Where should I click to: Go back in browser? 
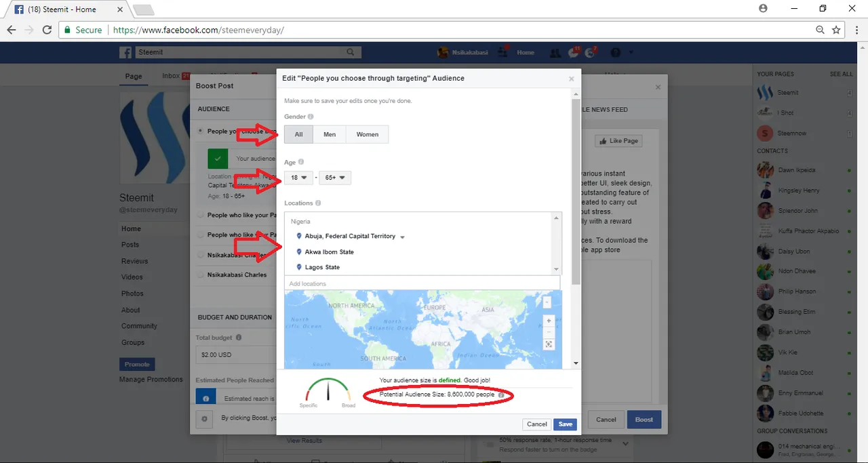click(12, 30)
